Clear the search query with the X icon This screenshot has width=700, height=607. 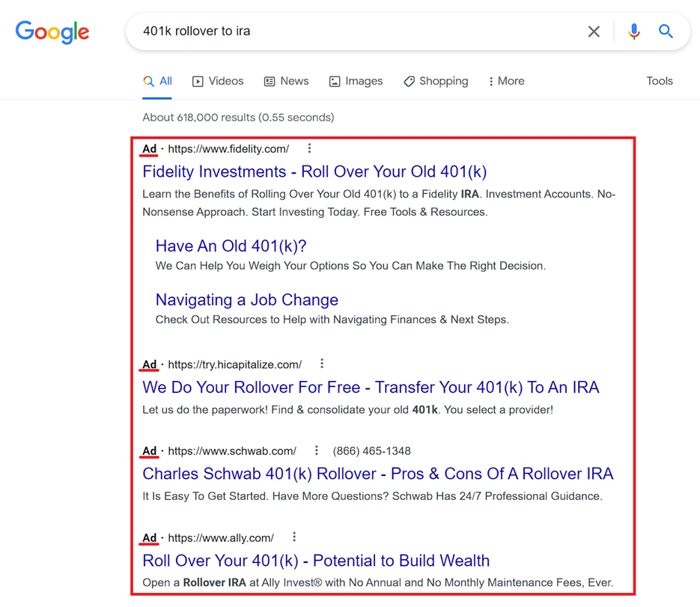click(594, 31)
